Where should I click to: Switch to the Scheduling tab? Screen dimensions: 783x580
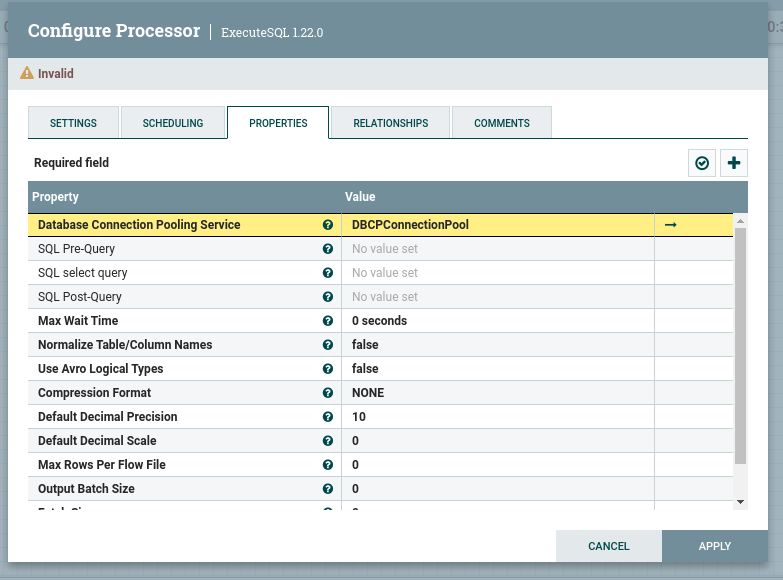173,123
